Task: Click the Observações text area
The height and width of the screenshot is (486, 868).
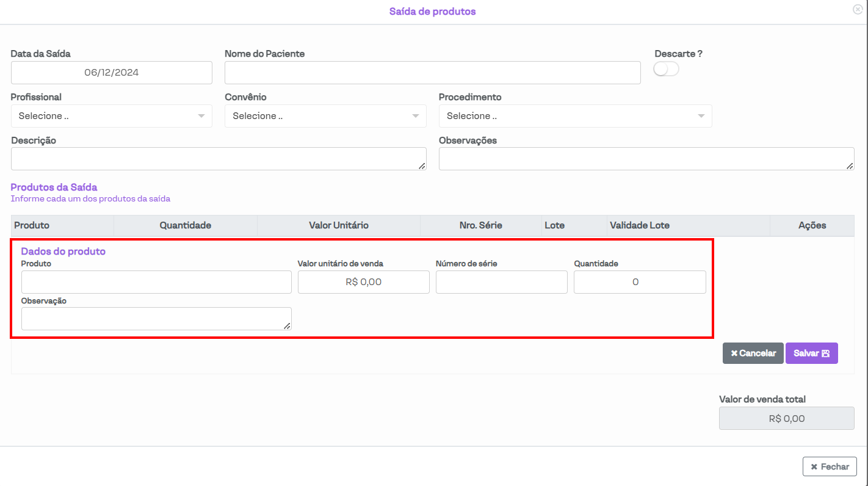Action: pyautogui.click(x=646, y=159)
